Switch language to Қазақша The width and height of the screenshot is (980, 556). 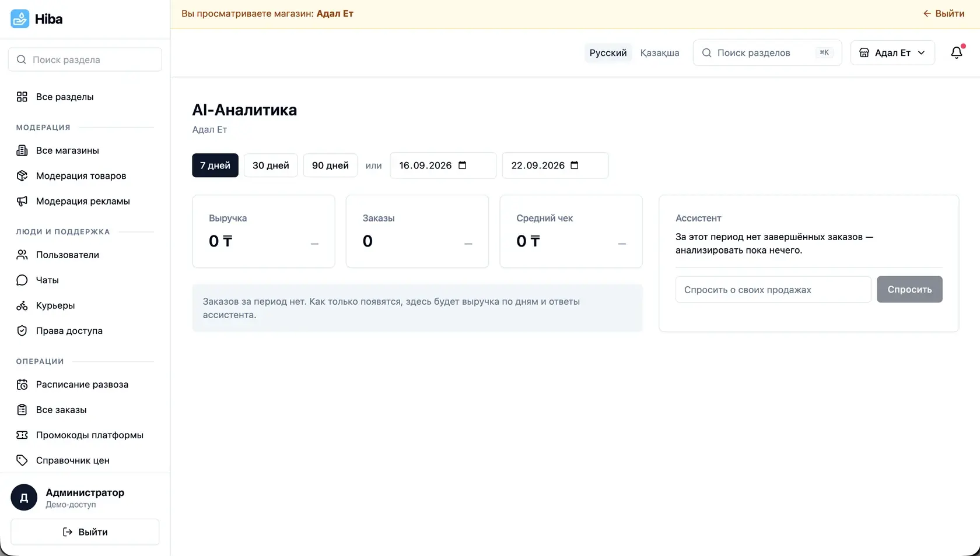660,52
